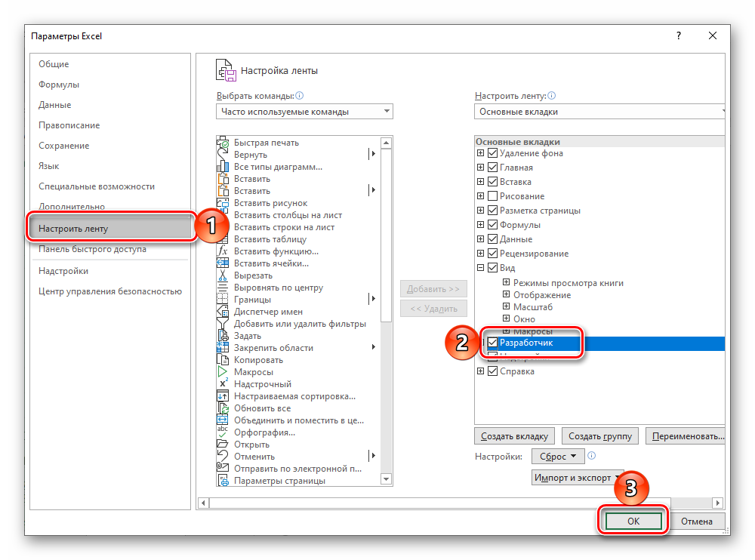Click the Отправить по электронной почте icon

coord(223,469)
